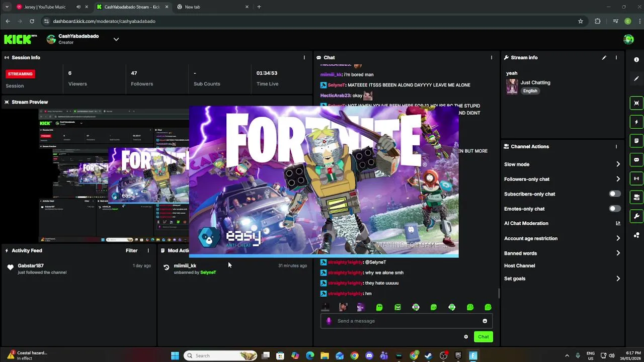Open chat settings gear icon
The image size is (644, 362).
pos(466,337)
